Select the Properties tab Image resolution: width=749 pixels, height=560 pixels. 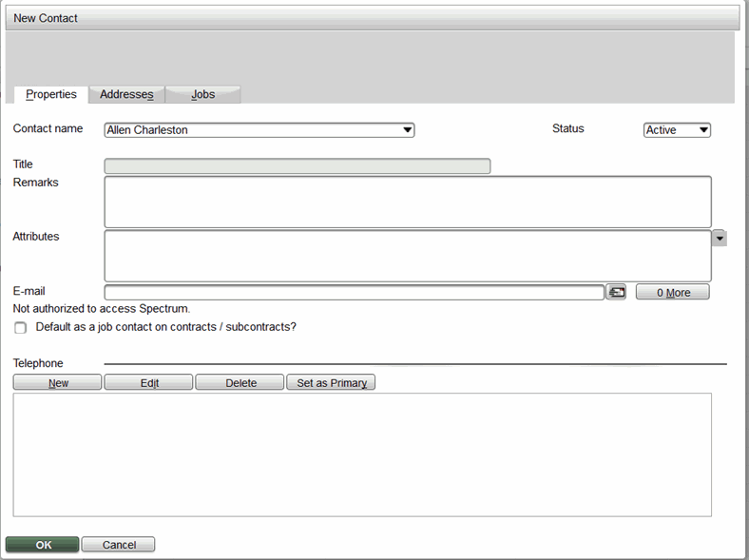click(x=51, y=95)
